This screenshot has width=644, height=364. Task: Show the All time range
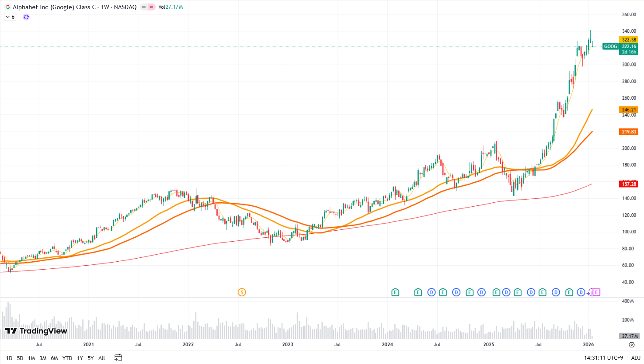coord(101,358)
